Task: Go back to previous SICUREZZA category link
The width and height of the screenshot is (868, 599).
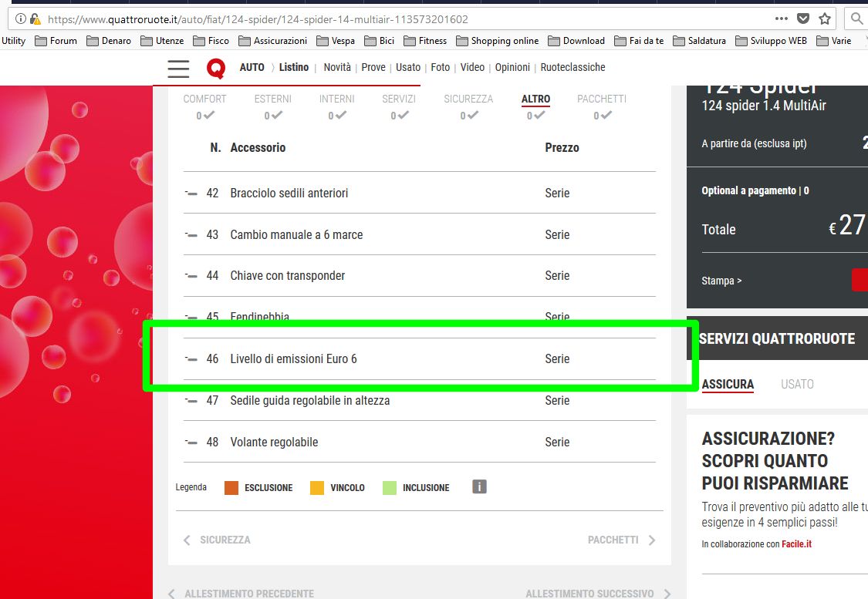Action: (x=217, y=540)
